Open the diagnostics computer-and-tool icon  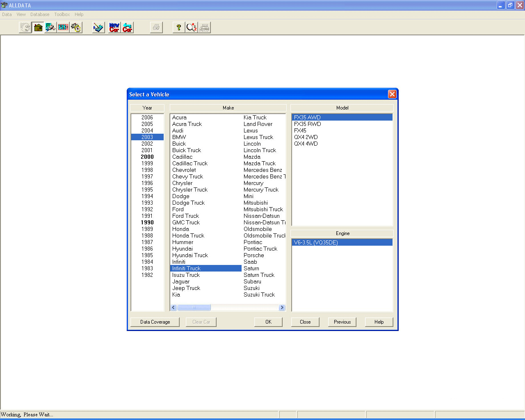tap(50, 27)
